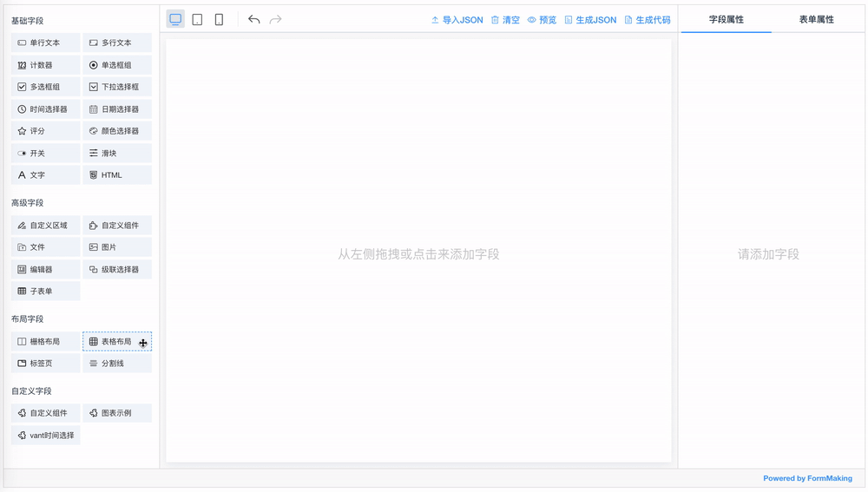The width and height of the screenshot is (868, 492).
Task: Switch to mobile phone preview icon
Action: pyautogui.click(x=220, y=20)
